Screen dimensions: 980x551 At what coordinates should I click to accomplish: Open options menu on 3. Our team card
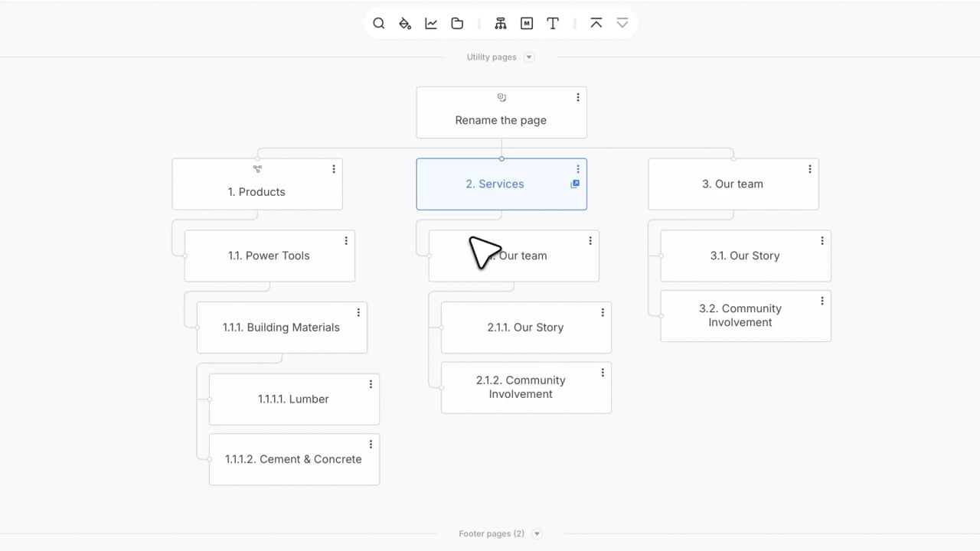coord(810,169)
